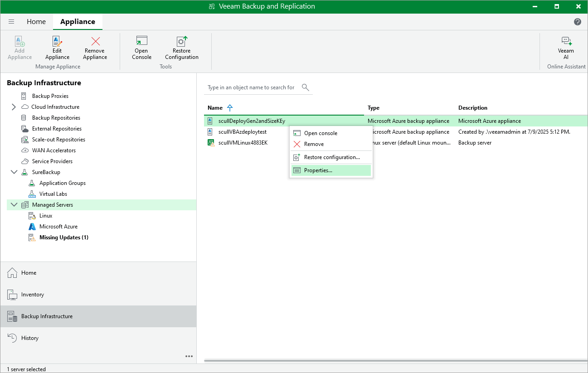Choose Remove from the context menu

point(331,144)
